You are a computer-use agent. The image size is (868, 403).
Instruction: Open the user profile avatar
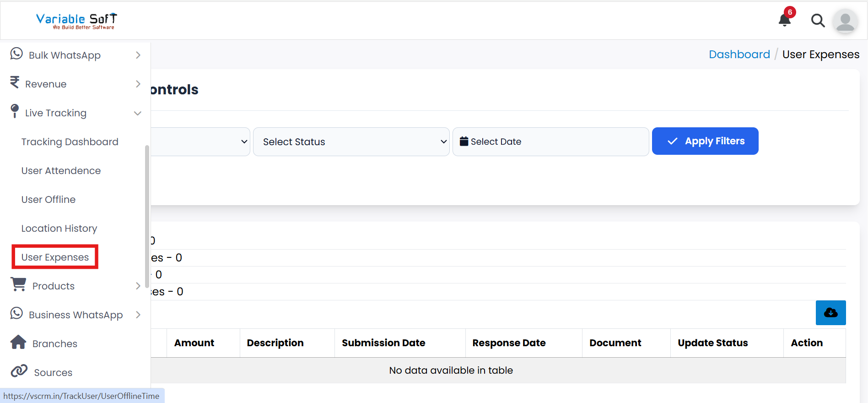pyautogui.click(x=845, y=21)
